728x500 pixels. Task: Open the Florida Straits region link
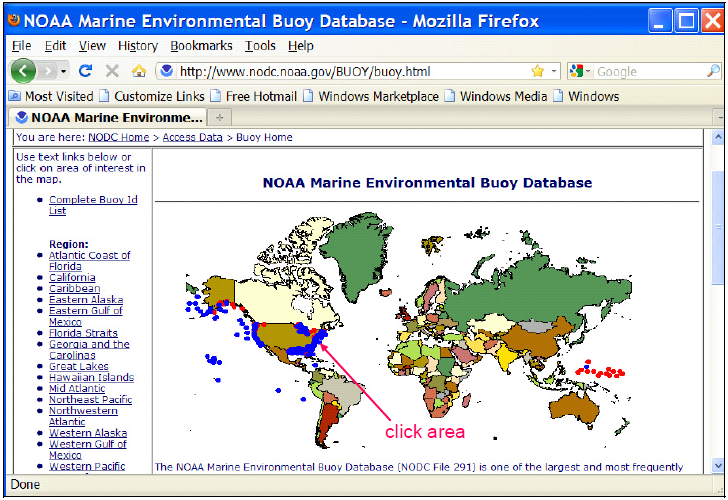83,333
